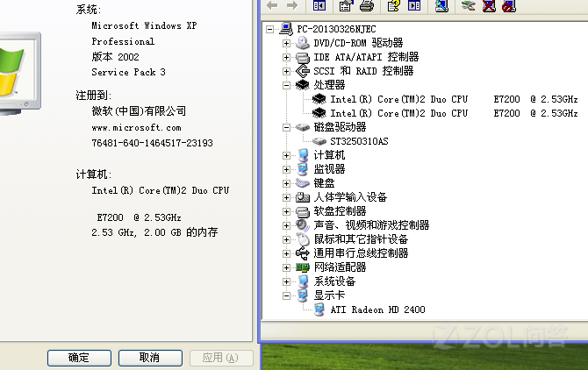The height and width of the screenshot is (370, 588).
Task: Collapse the 处理器 node
Action: pos(286,85)
